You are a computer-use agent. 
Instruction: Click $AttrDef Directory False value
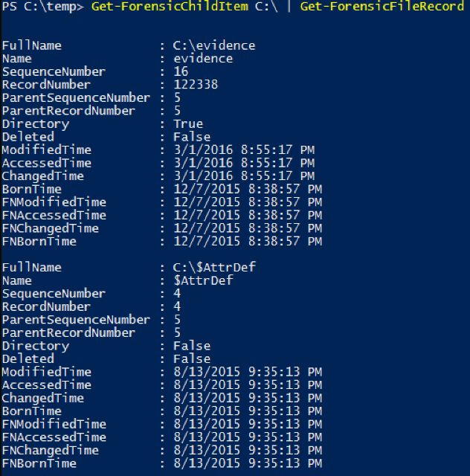click(x=192, y=346)
